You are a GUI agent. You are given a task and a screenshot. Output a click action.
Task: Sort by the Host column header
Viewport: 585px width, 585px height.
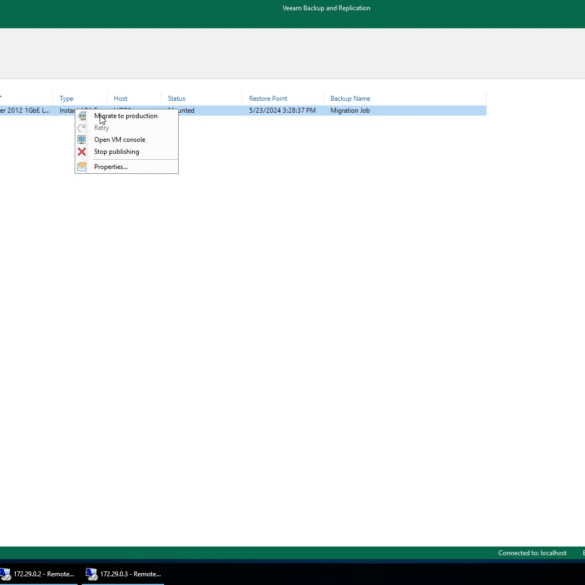click(121, 98)
